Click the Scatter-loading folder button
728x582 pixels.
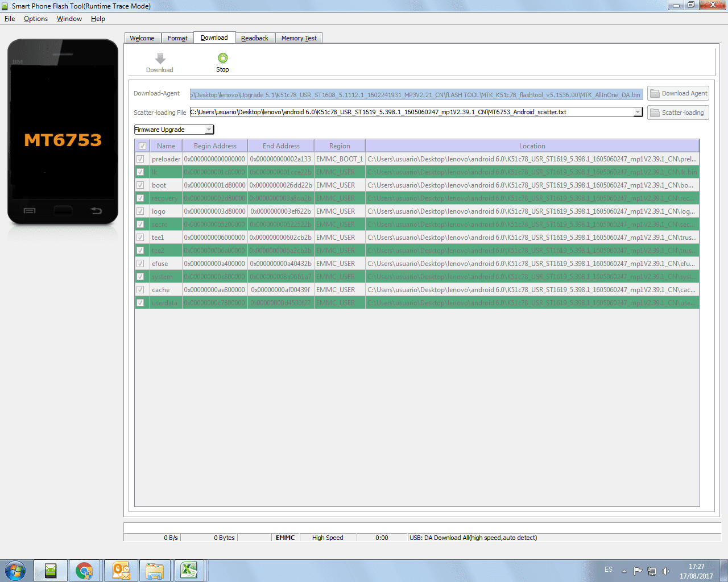point(678,113)
